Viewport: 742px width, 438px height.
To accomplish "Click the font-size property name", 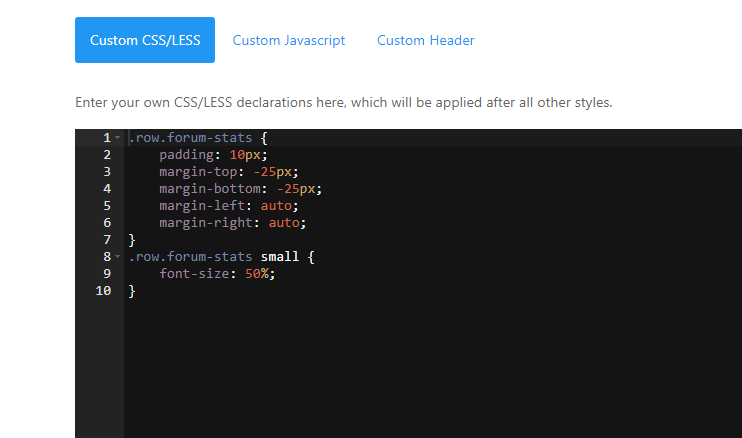I will point(195,274).
